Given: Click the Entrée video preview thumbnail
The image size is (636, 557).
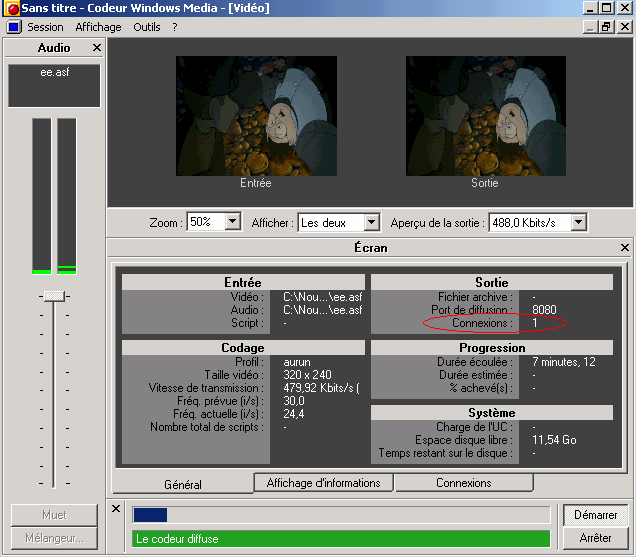Looking at the screenshot, I should point(256,116).
